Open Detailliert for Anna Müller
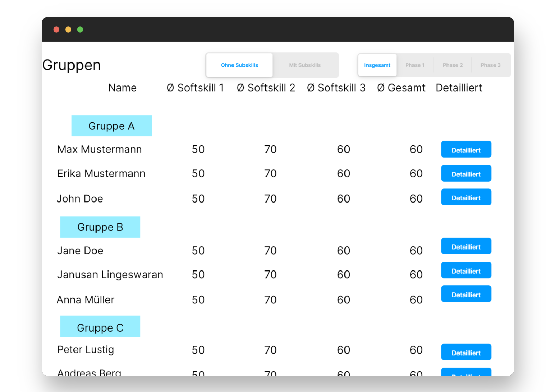The image size is (555, 392). click(x=466, y=294)
